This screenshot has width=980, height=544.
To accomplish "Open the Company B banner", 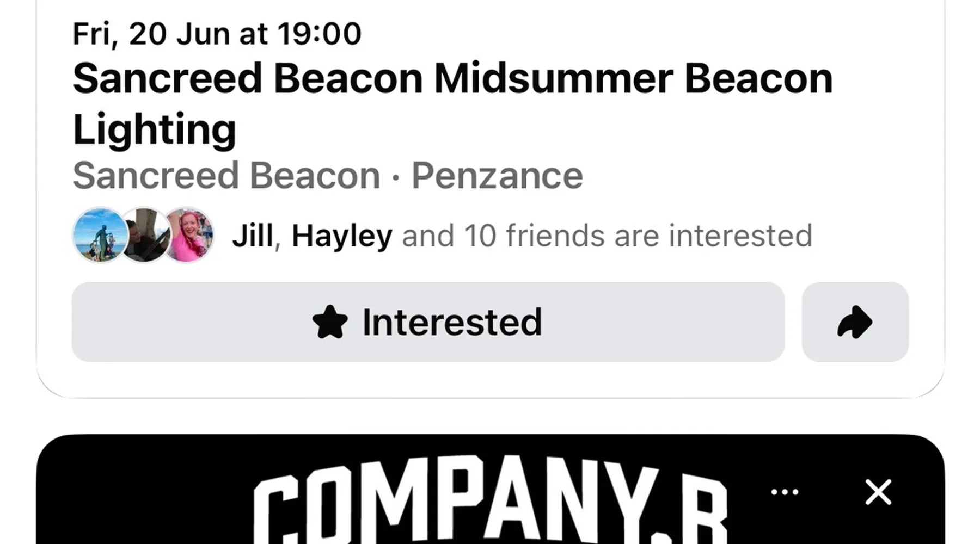I will pos(490,490).
